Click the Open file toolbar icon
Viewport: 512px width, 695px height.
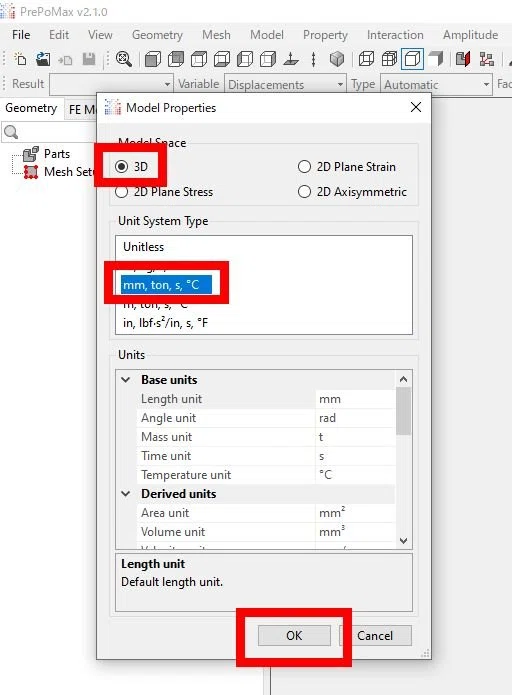[43, 59]
